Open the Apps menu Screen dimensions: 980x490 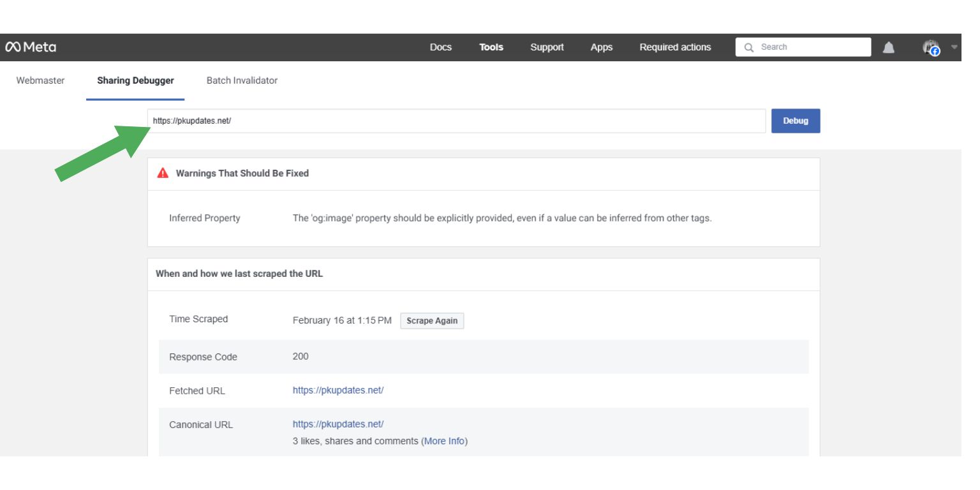click(602, 47)
